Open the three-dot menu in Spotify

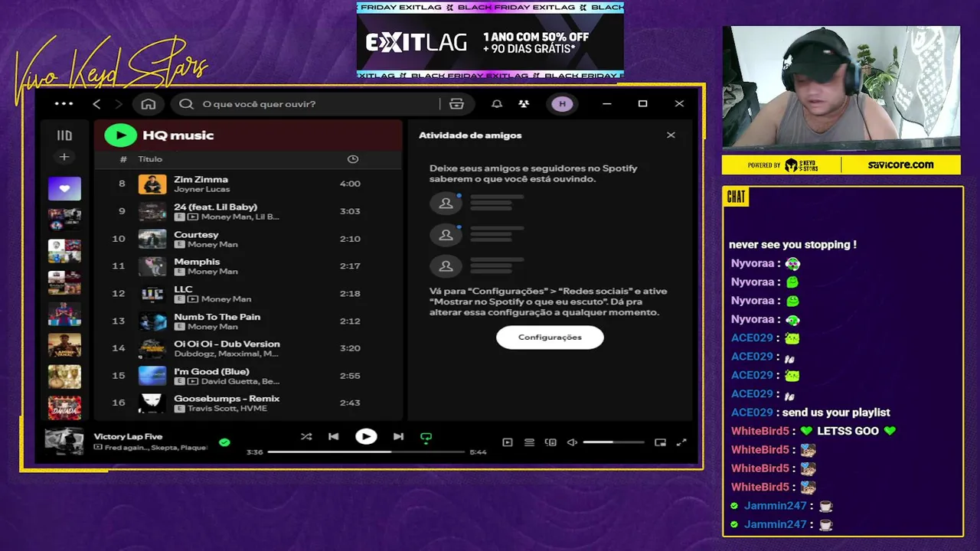[x=64, y=104]
